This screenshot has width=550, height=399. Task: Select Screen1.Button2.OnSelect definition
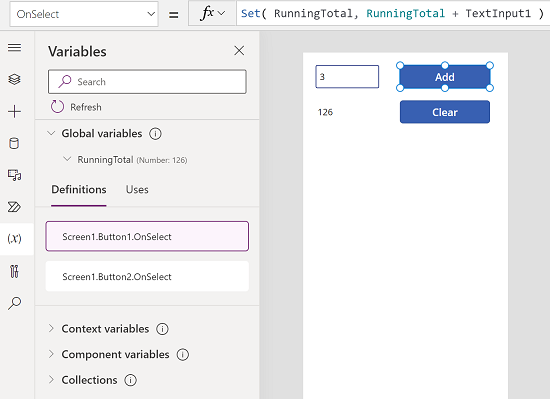[x=147, y=276]
